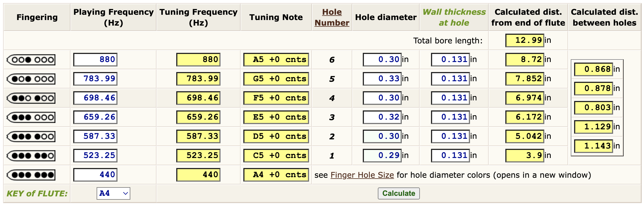Open the KEY of FLUTE dropdown

click(113, 193)
